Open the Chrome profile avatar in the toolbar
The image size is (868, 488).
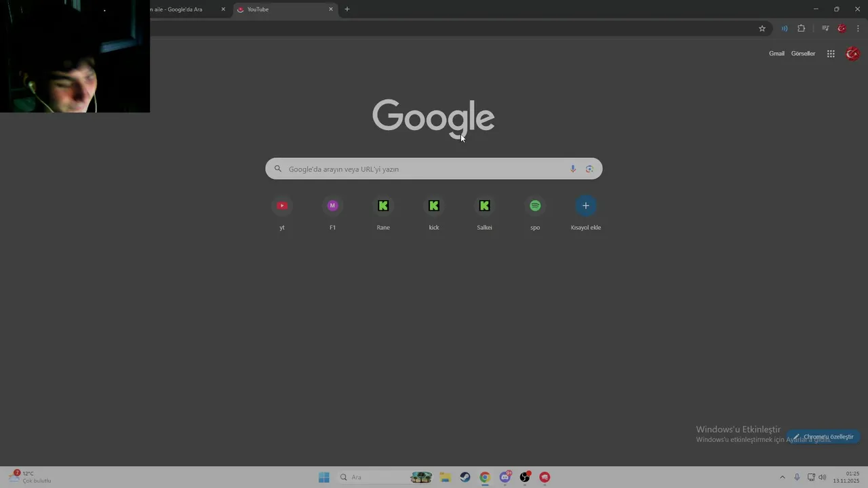point(842,28)
